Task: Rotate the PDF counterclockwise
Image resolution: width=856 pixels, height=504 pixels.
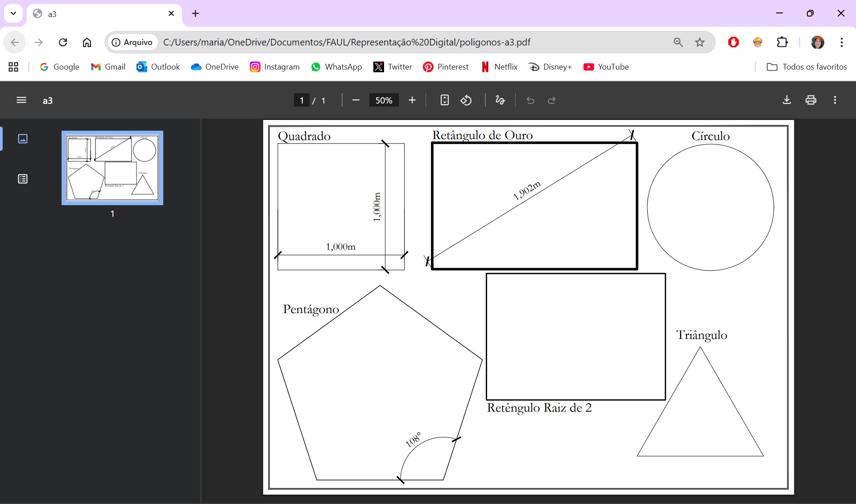Action: (x=466, y=100)
